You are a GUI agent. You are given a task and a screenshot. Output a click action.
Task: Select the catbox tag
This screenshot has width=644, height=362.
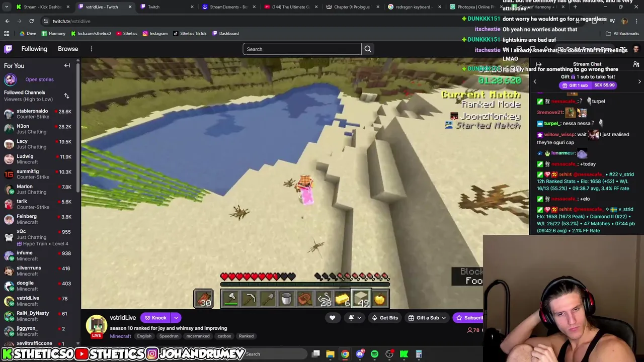224,336
